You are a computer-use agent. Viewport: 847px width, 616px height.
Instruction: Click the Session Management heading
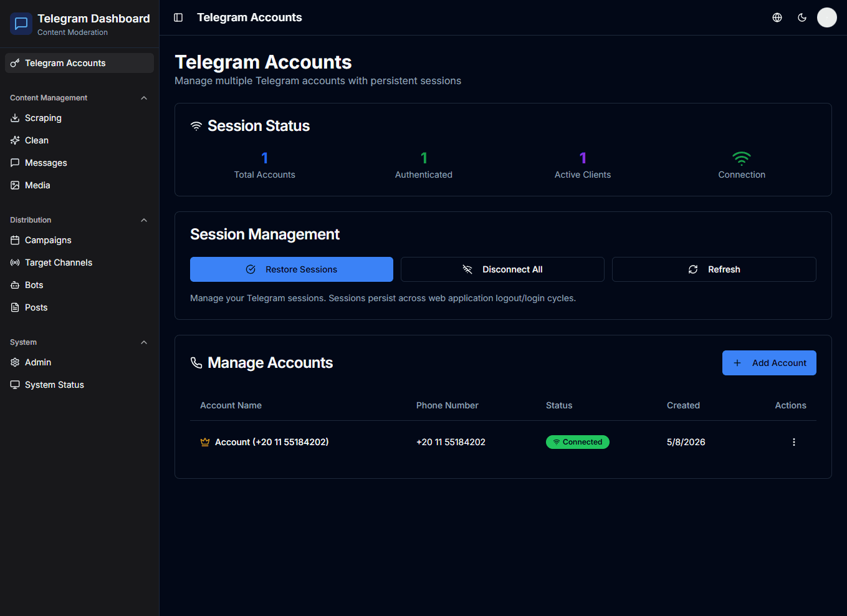265,234
